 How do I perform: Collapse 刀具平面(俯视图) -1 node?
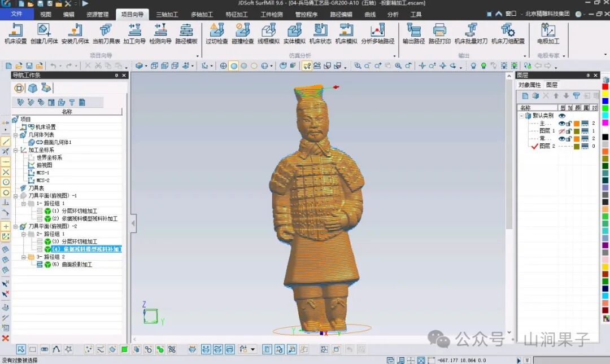click(x=16, y=196)
